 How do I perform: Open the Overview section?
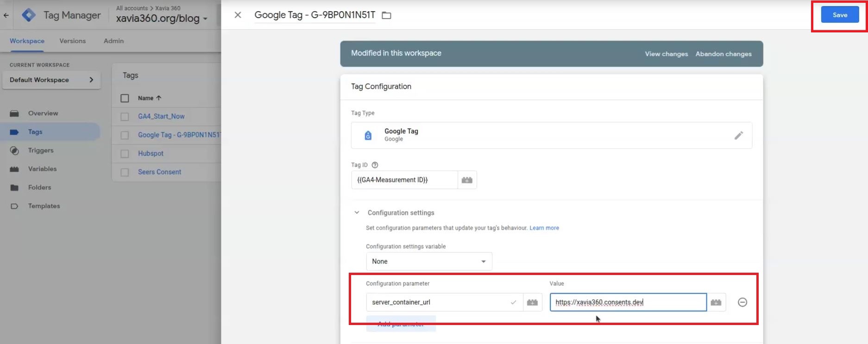[x=43, y=113]
